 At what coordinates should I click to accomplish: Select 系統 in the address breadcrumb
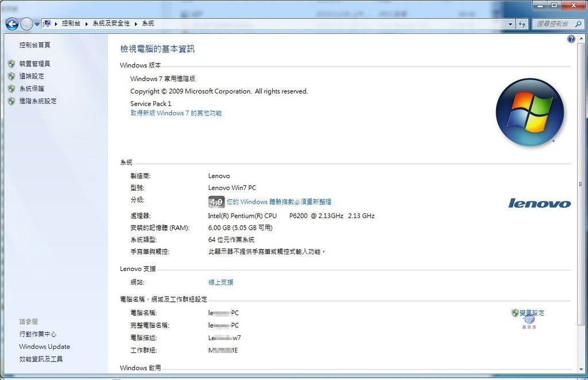(148, 23)
